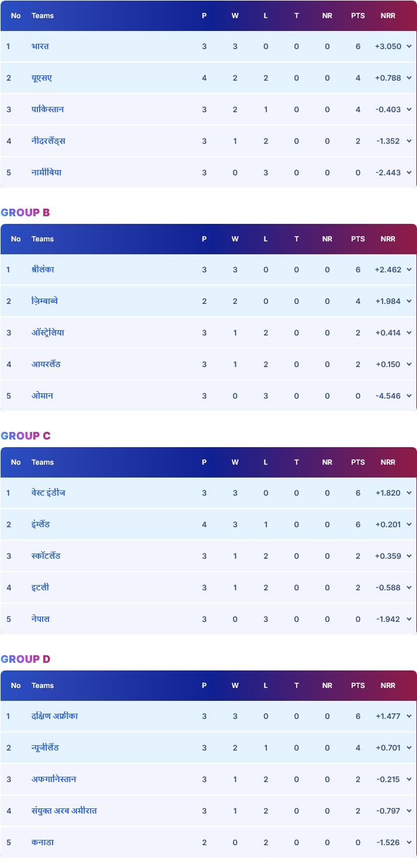Expand भारत row details chevron
The width and height of the screenshot is (417, 868).
click(x=409, y=46)
